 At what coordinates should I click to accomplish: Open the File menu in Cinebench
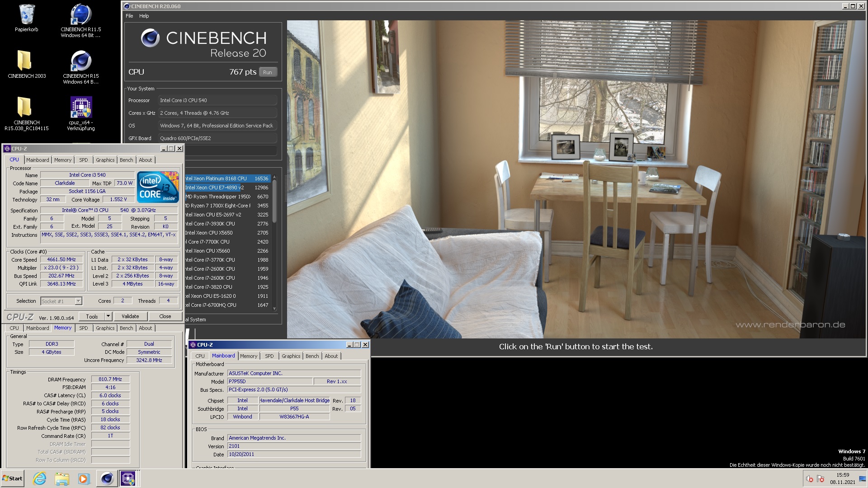pyautogui.click(x=129, y=16)
